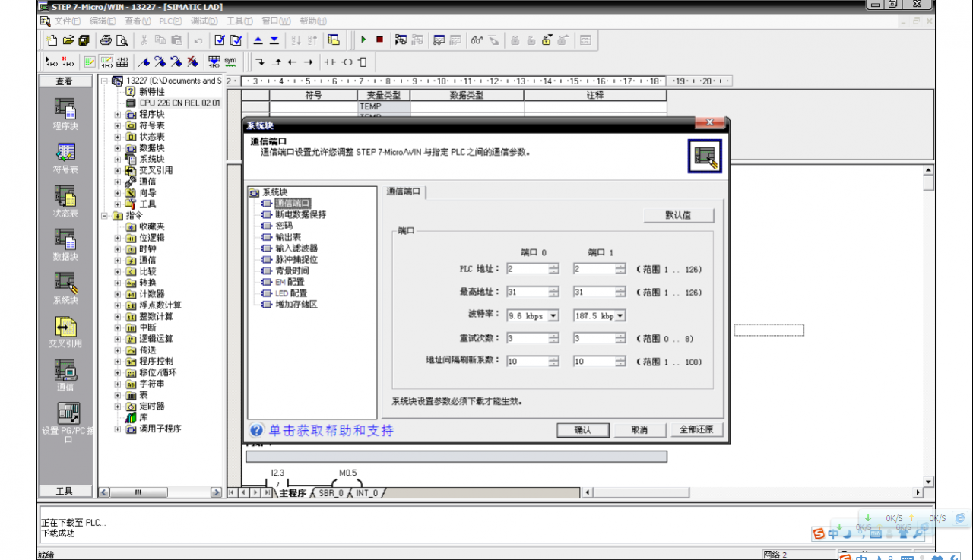Click the Sogou S input method icon
This screenshot has width=973, height=560.
point(819,533)
